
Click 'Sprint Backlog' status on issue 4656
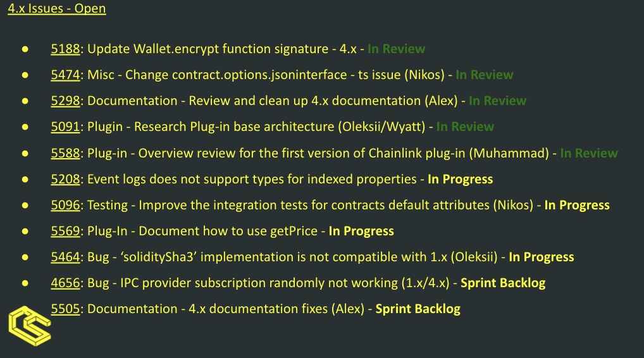(503, 283)
